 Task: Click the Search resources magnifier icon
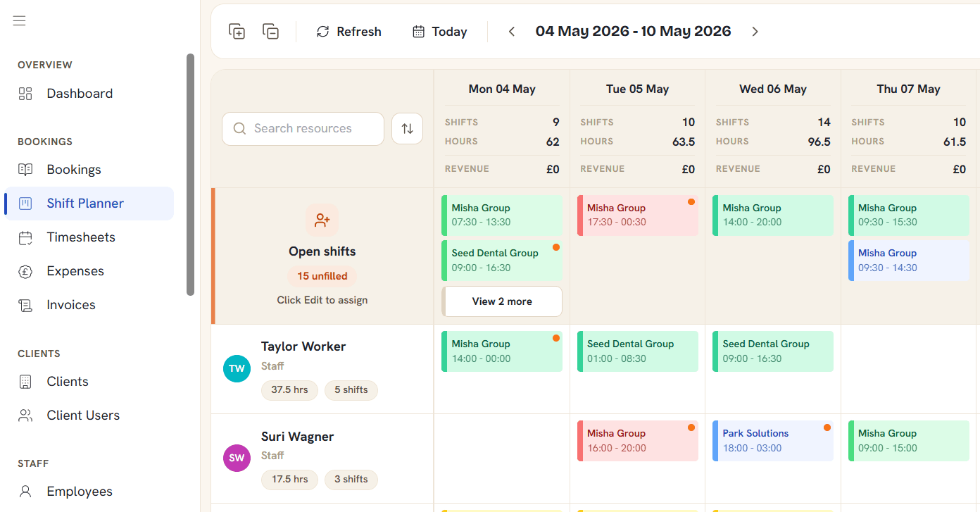239,129
